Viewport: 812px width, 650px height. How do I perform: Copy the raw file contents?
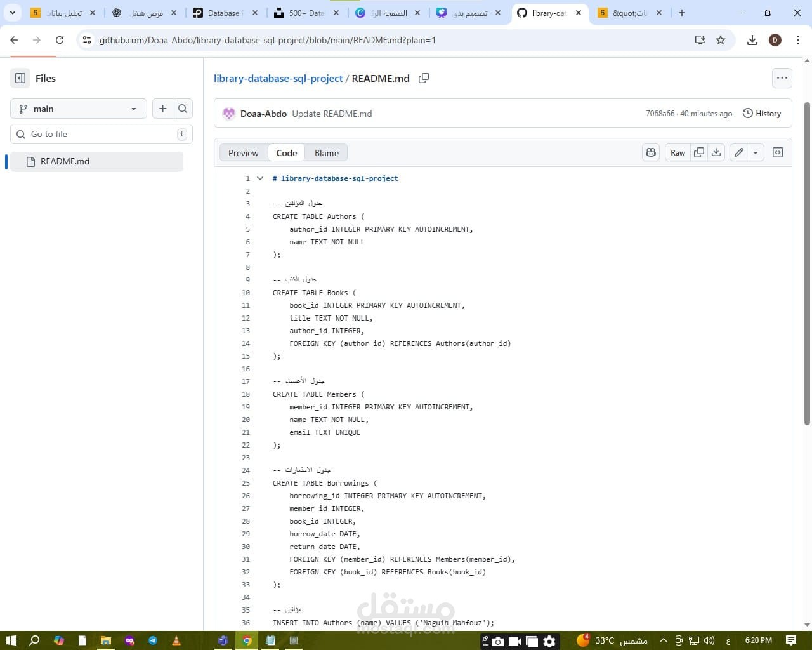tap(699, 152)
